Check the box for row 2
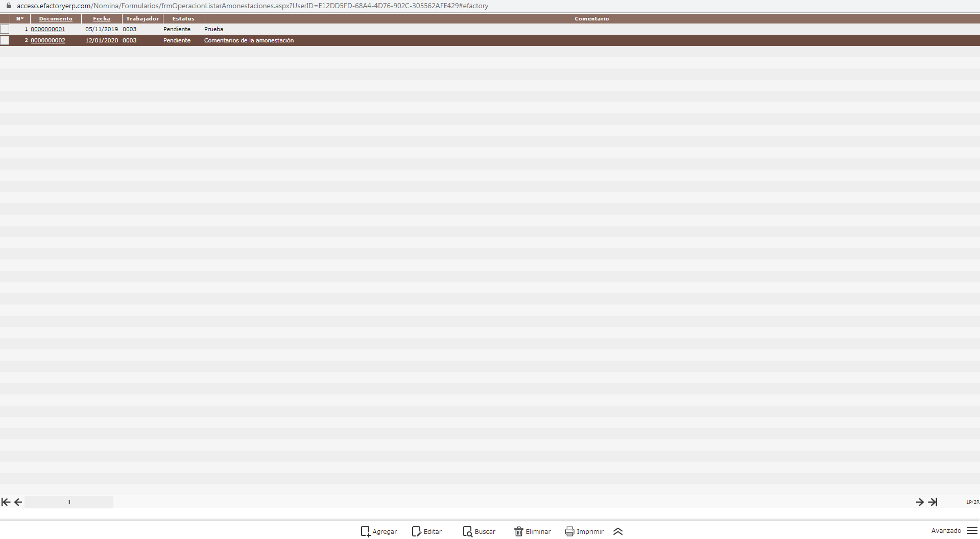 click(5, 40)
